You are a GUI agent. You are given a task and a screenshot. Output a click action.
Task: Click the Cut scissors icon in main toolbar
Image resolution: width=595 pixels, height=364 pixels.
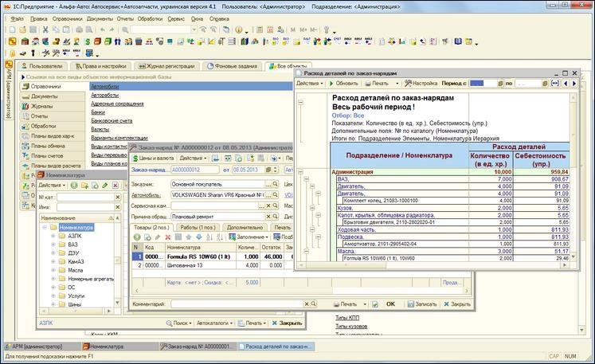(x=45, y=29)
